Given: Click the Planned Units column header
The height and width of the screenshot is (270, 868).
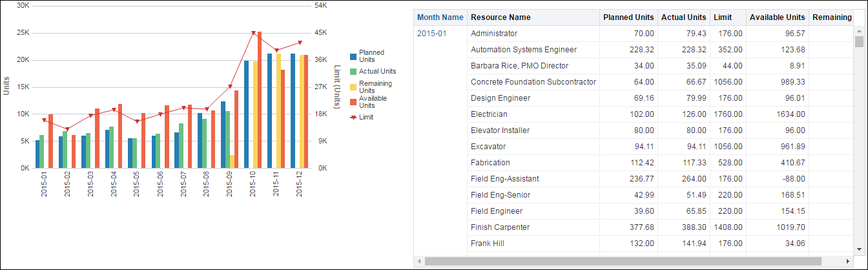Looking at the screenshot, I should click(x=628, y=17).
